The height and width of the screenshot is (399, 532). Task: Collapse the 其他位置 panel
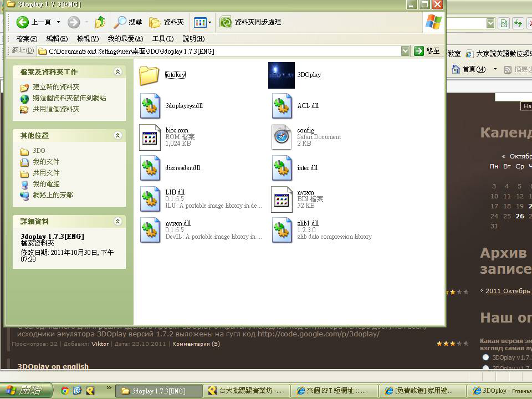[x=117, y=135]
